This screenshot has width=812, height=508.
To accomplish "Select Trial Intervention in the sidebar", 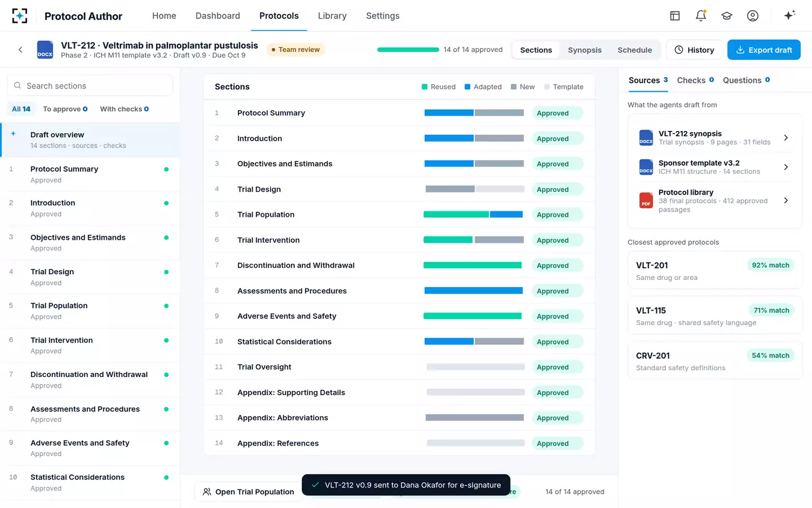I will coord(90,345).
